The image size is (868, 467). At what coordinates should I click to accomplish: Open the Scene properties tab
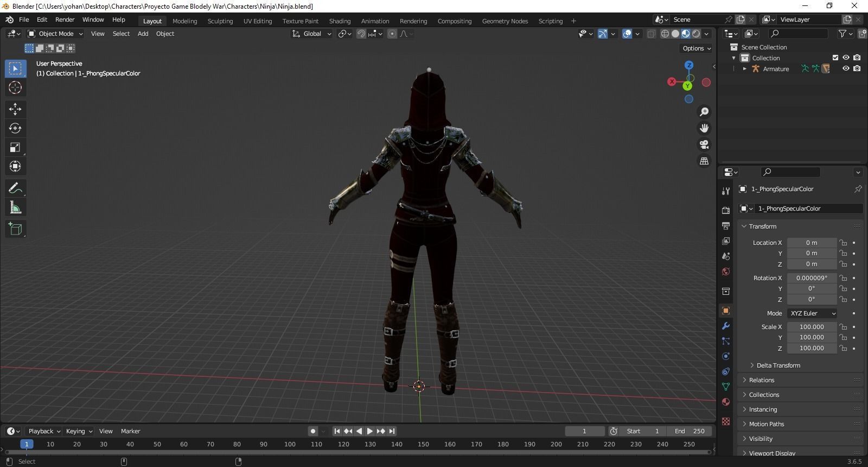tap(726, 256)
